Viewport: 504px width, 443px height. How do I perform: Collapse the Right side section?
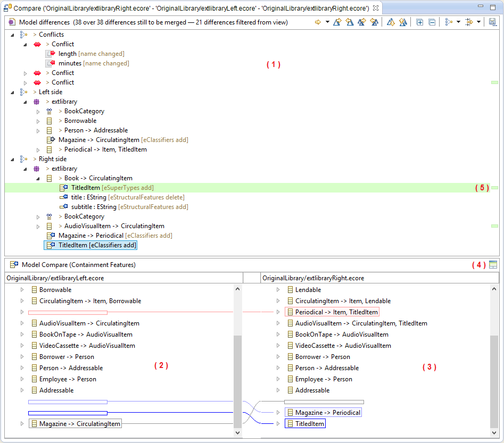pos(12,158)
